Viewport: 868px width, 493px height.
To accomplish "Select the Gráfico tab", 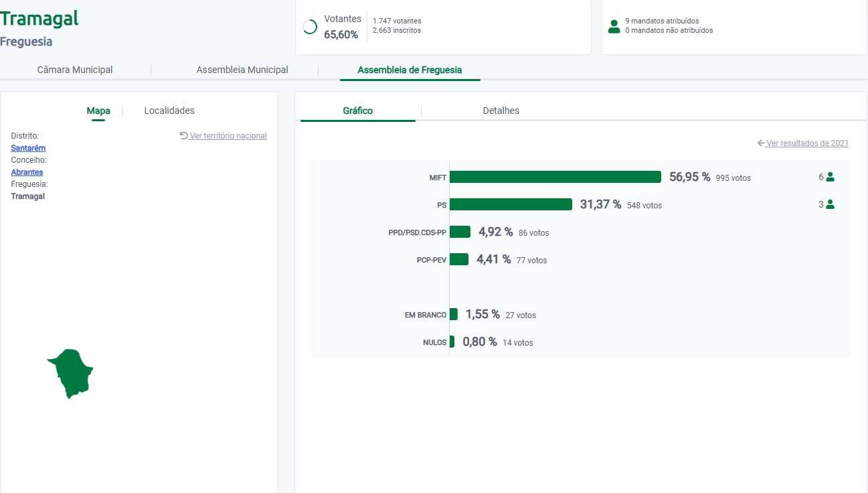I will (x=358, y=111).
